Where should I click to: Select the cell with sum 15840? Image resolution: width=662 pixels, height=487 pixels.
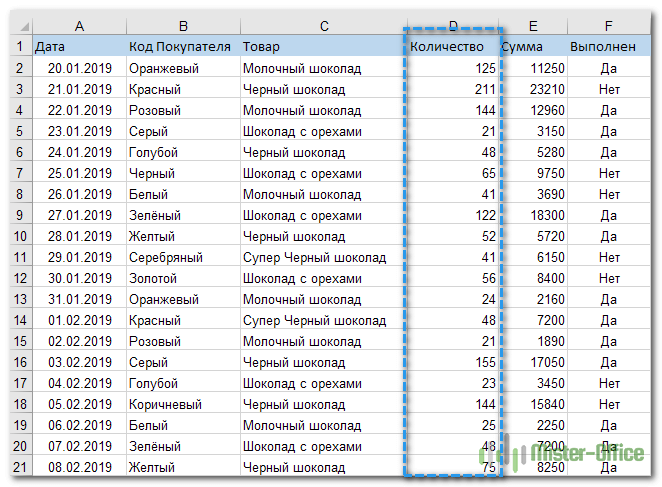pyautogui.click(x=533, y=404)
